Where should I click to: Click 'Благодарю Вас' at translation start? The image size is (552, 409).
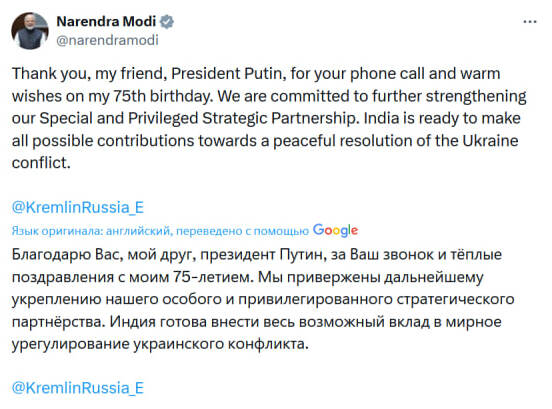[67, 254]
